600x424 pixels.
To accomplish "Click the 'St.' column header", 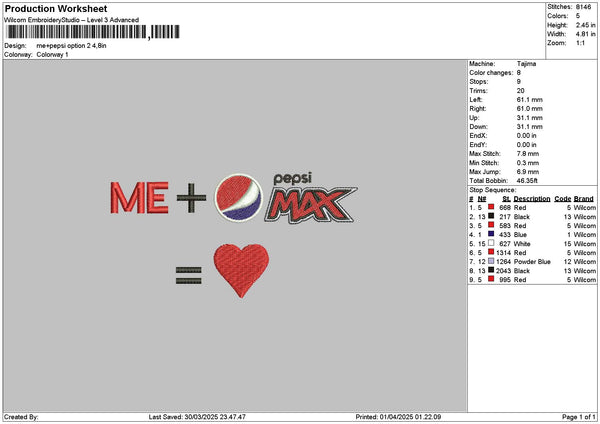I will (507, 199).
